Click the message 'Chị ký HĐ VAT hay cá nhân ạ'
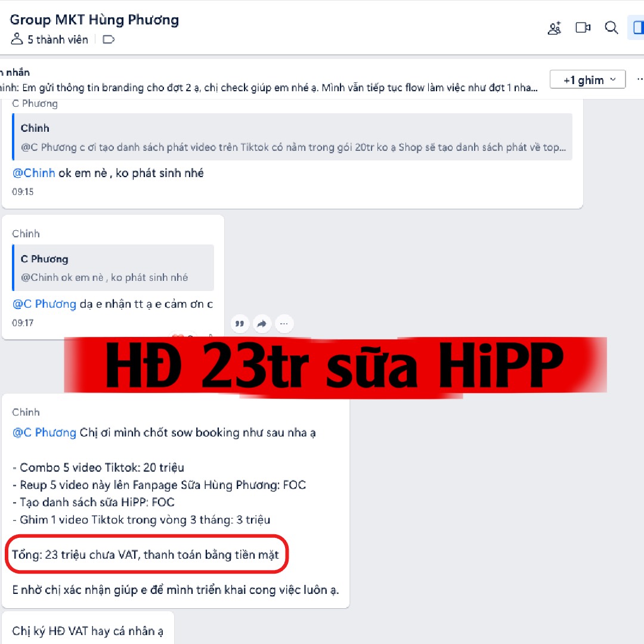Screen dimensions: 644x644 click(x=88, y=631)
